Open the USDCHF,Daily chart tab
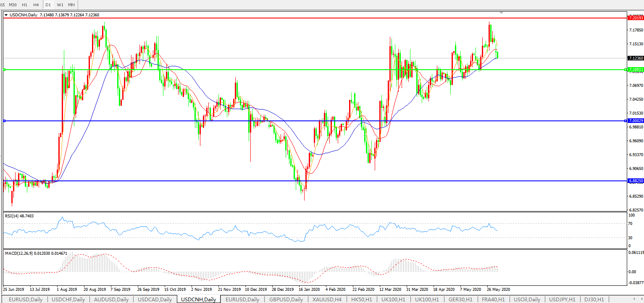The image size is (644, 303). 68,299
